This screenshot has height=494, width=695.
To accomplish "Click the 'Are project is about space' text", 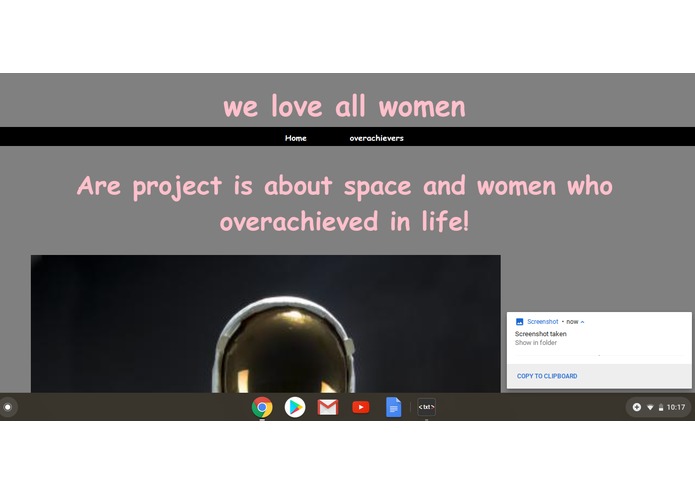I will pyautogui.click(x=344, y=203).
